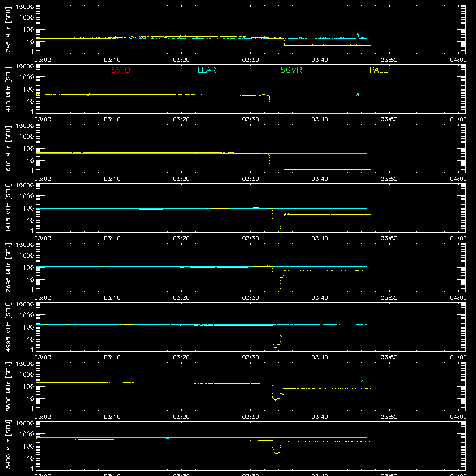Viewport: 476px width, 476px height.
Task: Select the 15400 MHz [SFU] axis title
Action: 8,446
